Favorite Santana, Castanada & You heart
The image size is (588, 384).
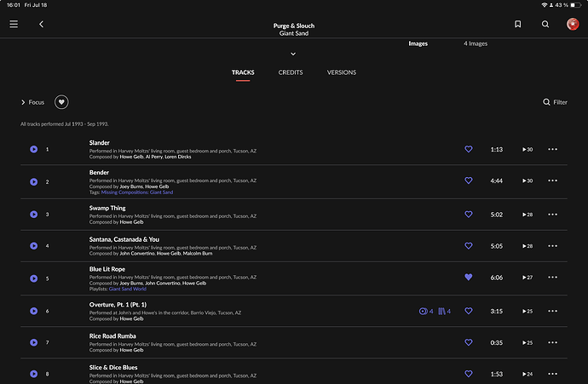coord(469,246)
